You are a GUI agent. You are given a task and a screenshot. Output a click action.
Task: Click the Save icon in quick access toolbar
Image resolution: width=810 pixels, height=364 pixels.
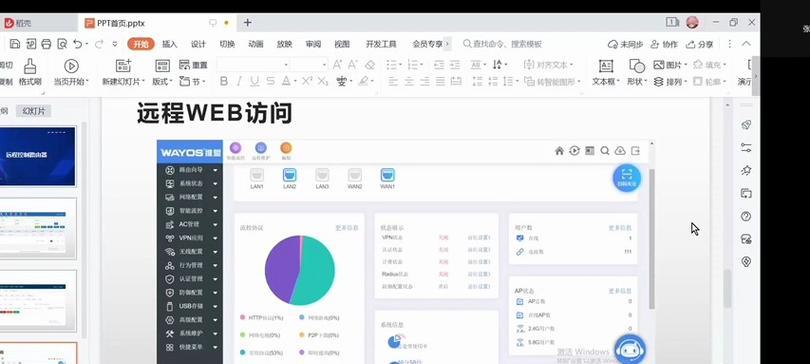click(15, 44)
